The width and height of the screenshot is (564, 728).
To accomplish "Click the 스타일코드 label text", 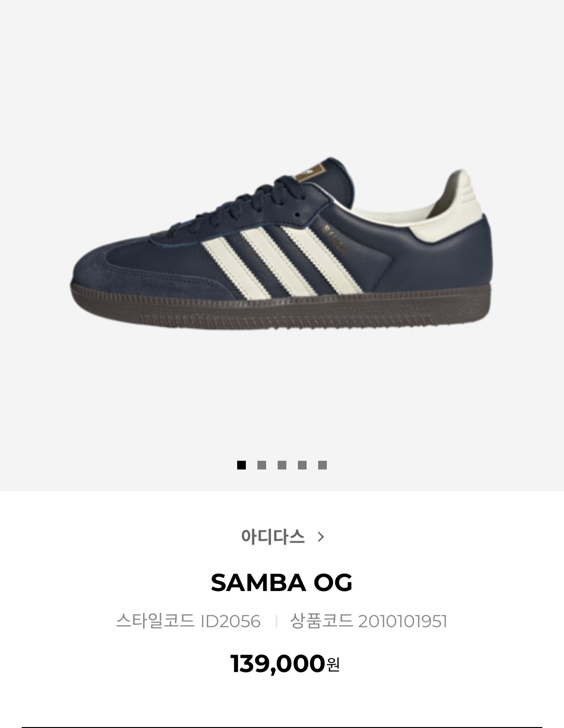I will (155, 621).
